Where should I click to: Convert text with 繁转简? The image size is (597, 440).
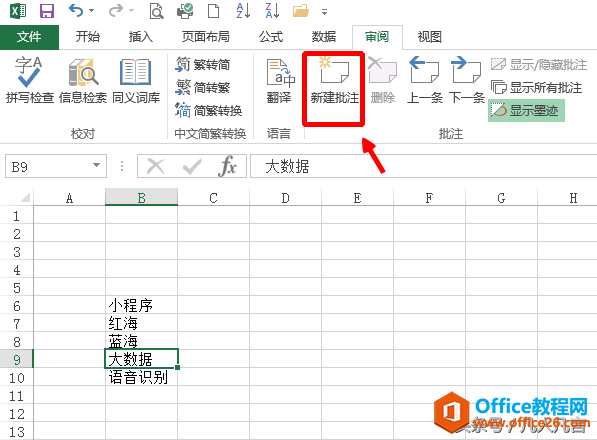[203, 64]
